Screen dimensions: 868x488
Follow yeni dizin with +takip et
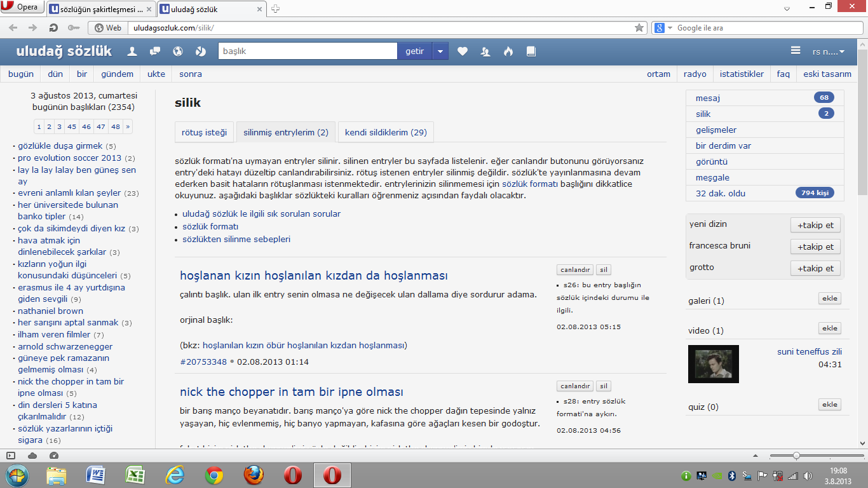pos(816,225)
